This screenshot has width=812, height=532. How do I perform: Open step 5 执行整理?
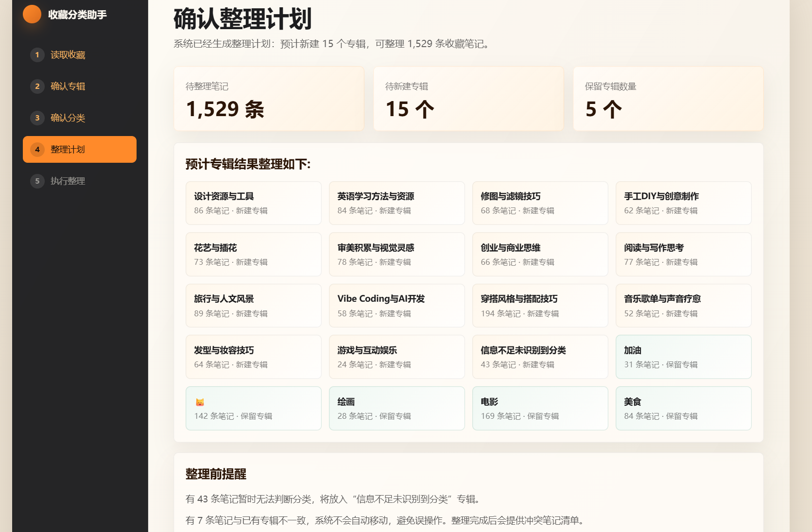pos(80,181)
